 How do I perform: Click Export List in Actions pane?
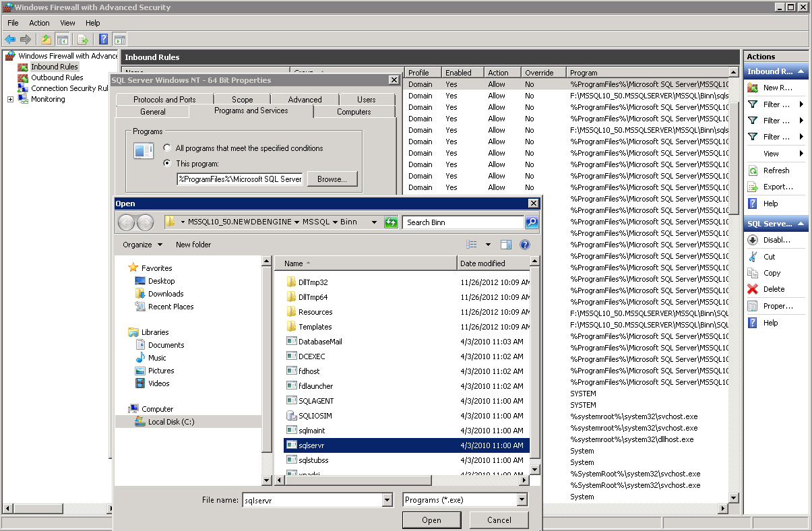tap(778, 187)
